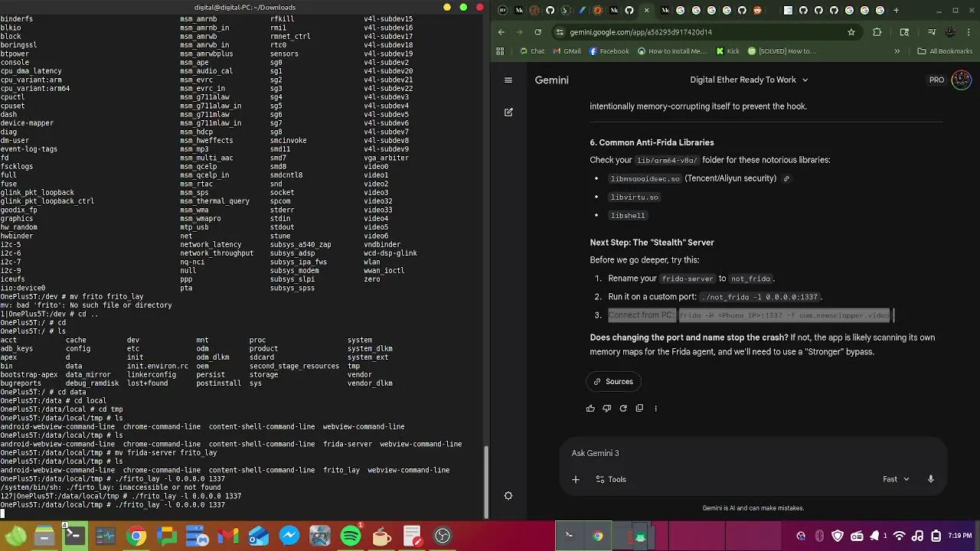
Task: Open '[SOLVED] How to...' bookmark
Action: pos(782,51)
